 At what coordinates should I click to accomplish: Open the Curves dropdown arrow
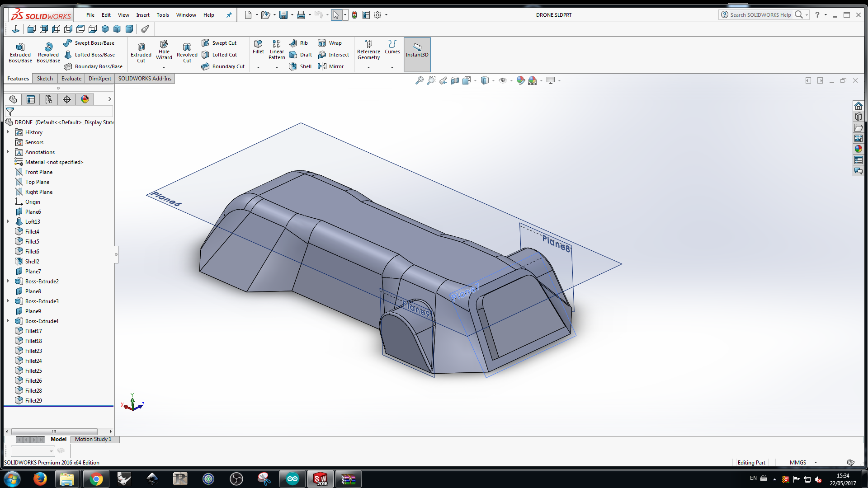392,67
